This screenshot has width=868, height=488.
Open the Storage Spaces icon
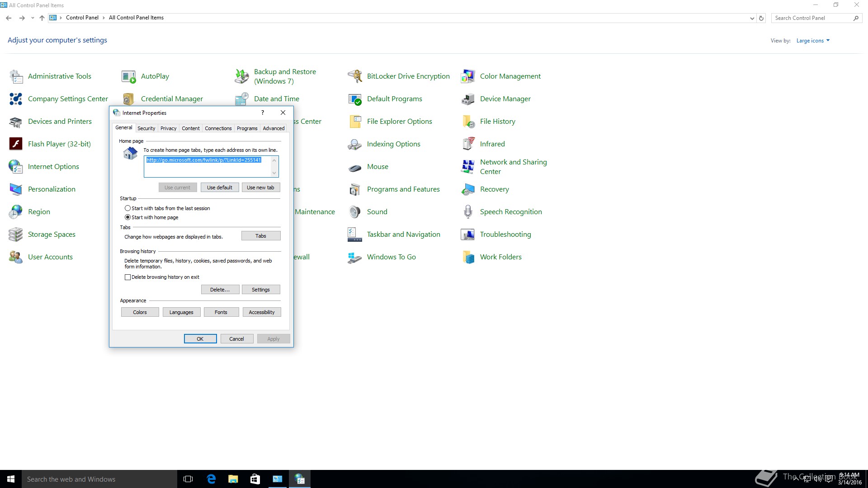tap(16, 235)
